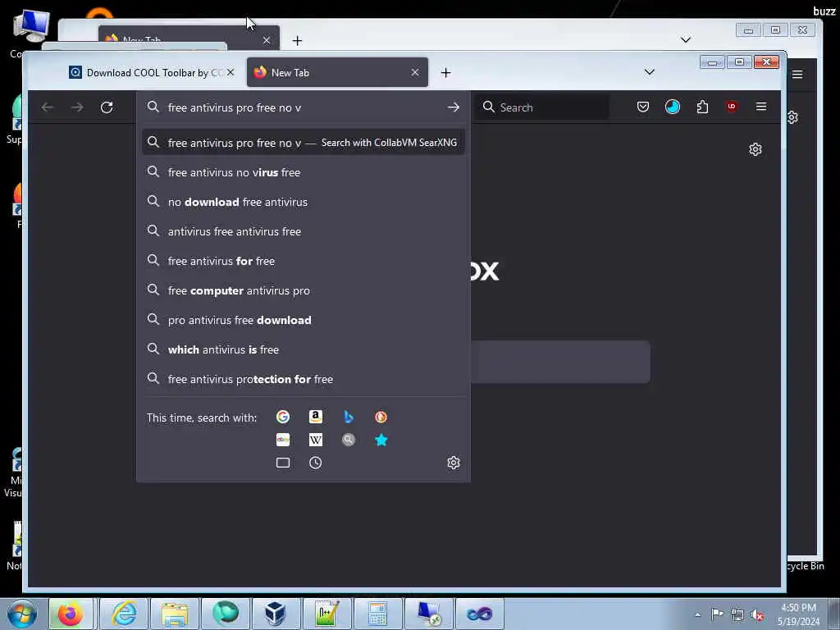Open a new tab in the background window

297,41
